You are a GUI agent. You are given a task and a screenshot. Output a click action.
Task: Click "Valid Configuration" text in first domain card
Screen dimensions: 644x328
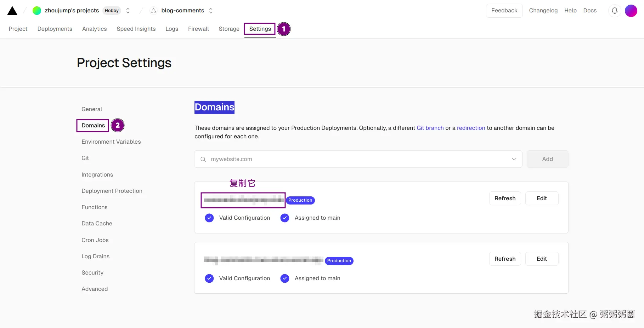pyautogui.click(x=244, y=218)
